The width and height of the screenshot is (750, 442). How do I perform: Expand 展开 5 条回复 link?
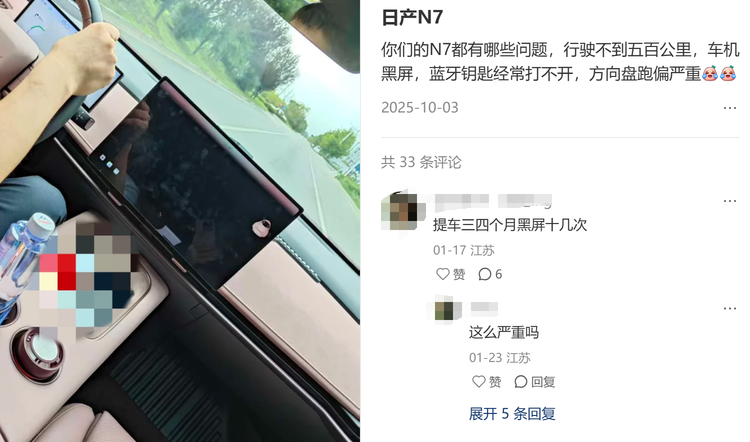(512, 414)
